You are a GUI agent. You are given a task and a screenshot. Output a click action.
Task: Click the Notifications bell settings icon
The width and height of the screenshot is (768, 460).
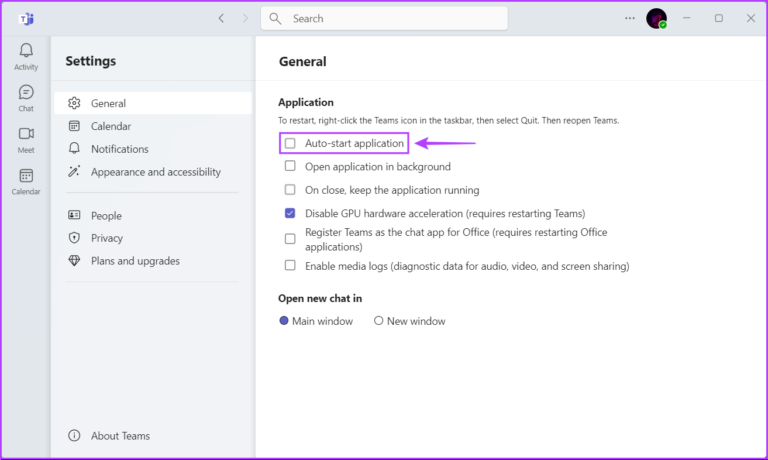coord(74,148)
